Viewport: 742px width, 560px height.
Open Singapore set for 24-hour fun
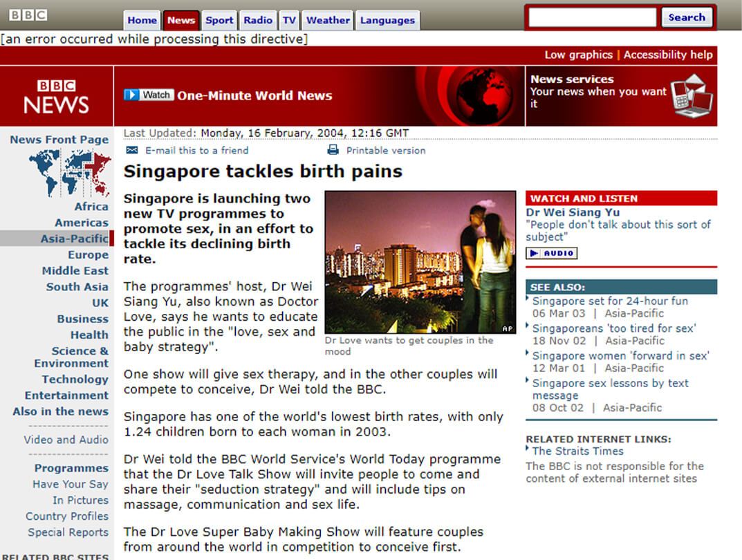coord(610,301)
